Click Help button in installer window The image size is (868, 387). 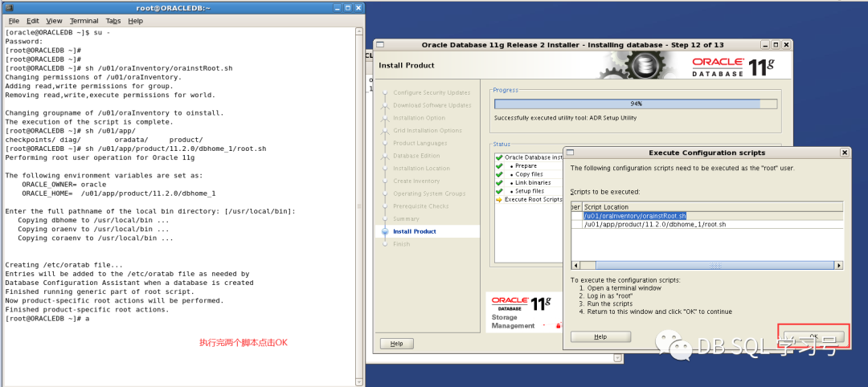pyautogui.click(x=397, y=344)
